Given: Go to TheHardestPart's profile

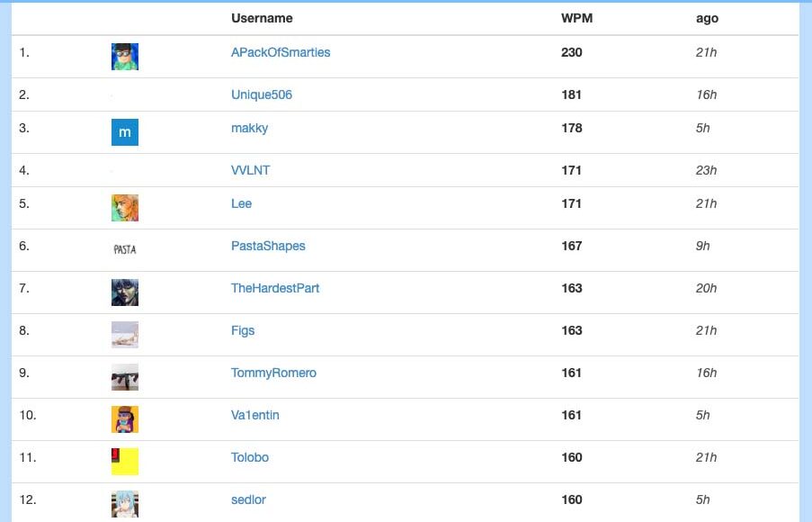Looking at the screenshot, I should point(275,288).
